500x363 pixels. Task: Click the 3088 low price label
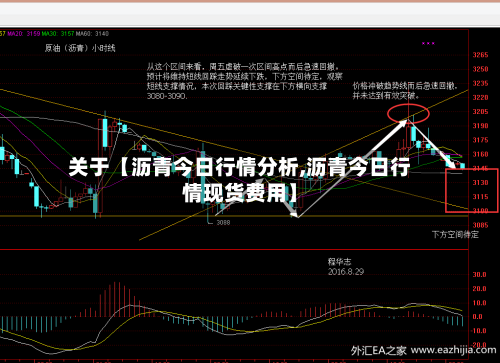pos(223,222)
